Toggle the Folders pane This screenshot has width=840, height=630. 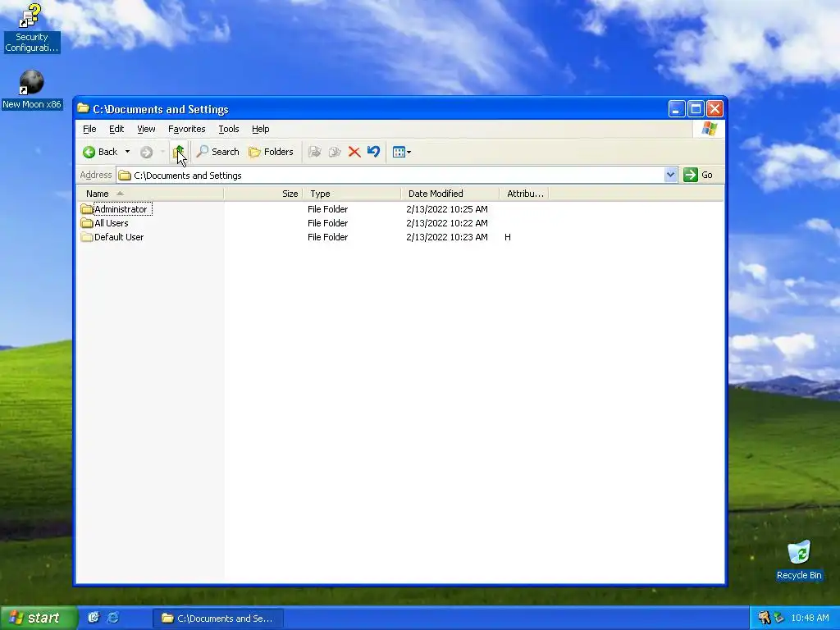[x=271, y=152]
